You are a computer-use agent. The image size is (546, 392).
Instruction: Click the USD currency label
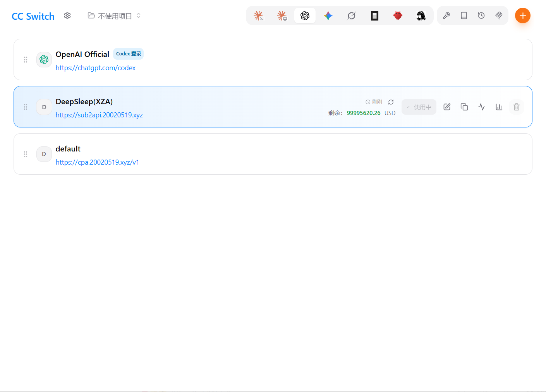coord(390,113)
